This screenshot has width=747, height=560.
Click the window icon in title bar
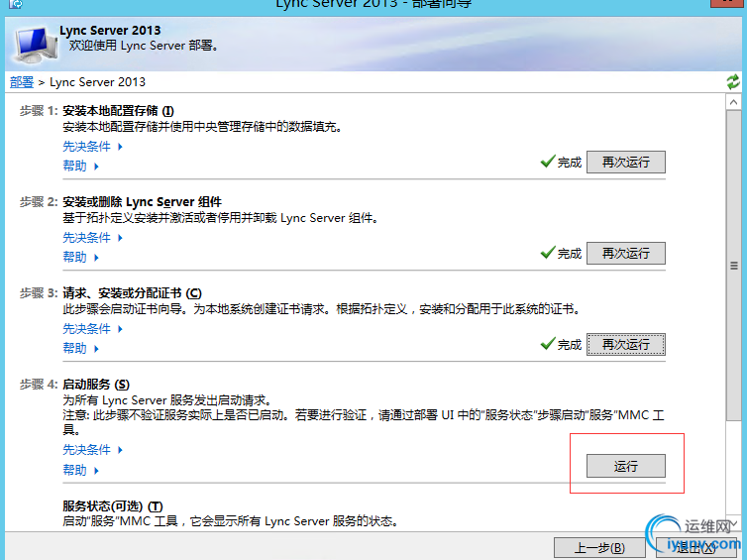pos(16,4)
